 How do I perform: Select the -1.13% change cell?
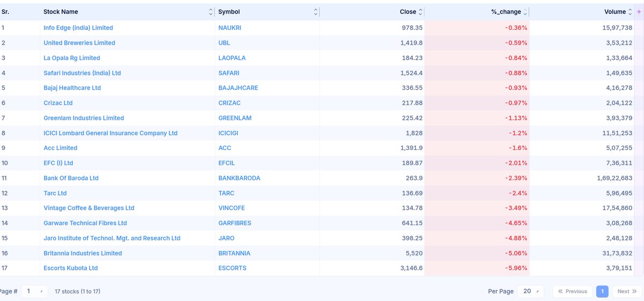click(477, 118)
